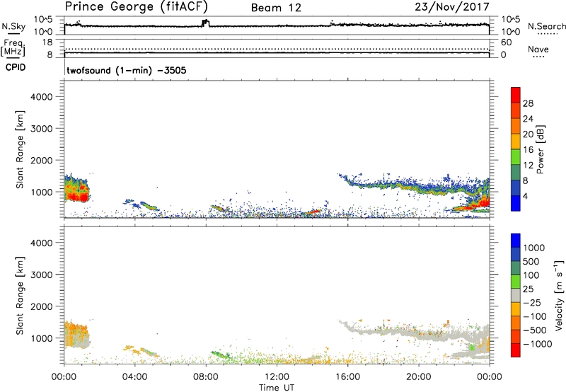Click the light green segment of the power colorbar

click(x=516, y=157)
